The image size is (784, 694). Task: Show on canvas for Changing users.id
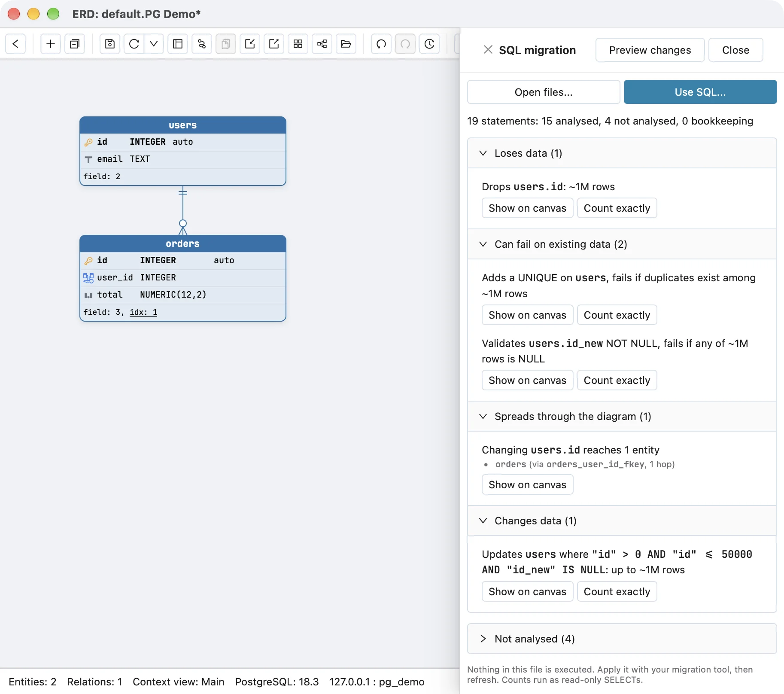(527, 485)
